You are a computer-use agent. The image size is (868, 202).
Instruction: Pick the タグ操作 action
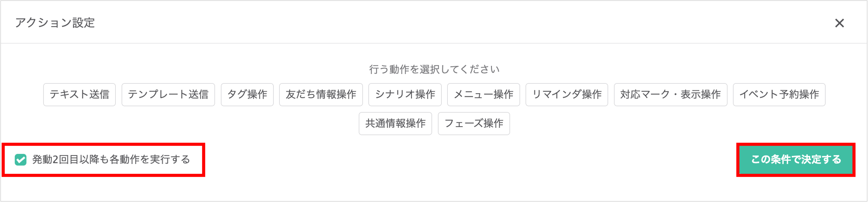point(247,95)
